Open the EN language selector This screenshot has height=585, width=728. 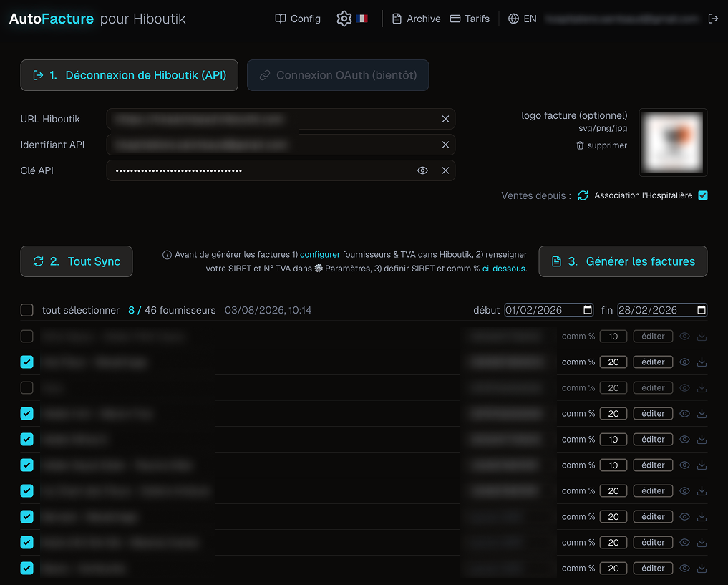(521, 19)
